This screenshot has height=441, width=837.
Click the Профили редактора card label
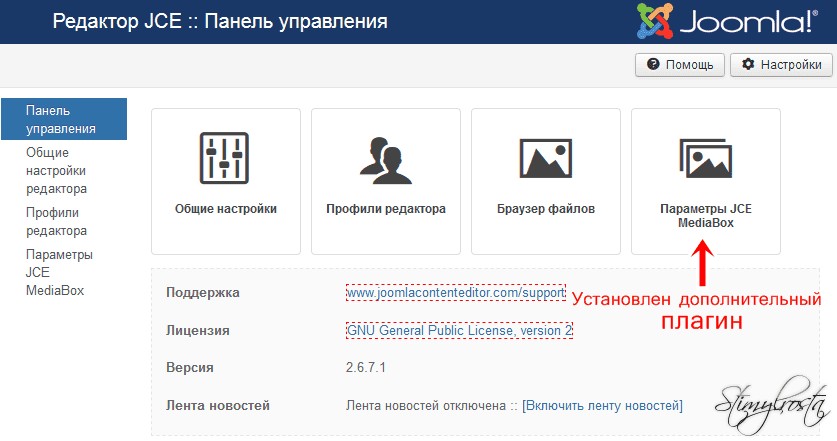(x=385, y=209)
